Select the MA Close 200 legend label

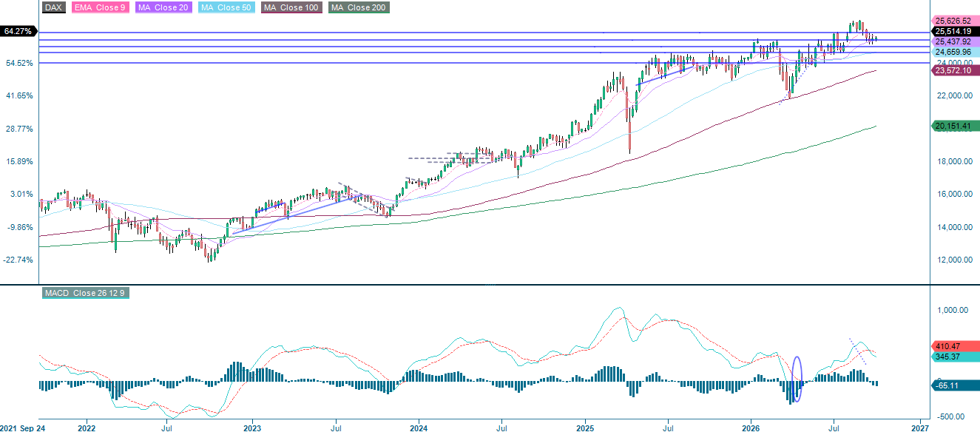click(x=358, y=7)
